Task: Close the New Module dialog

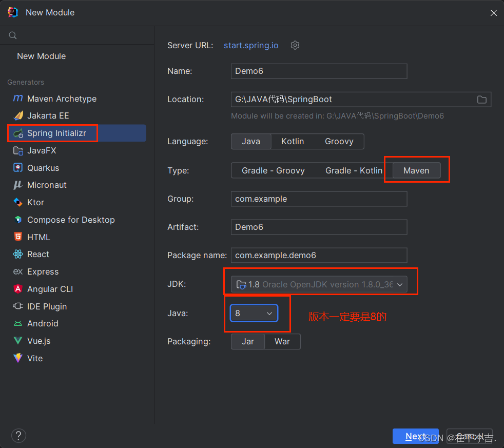Action: tap(494, 12)
